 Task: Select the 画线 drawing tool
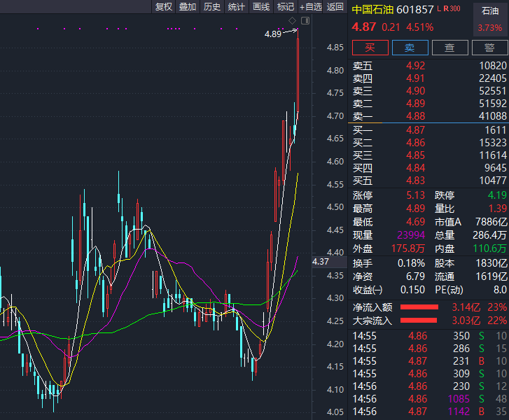click(261, 6)
